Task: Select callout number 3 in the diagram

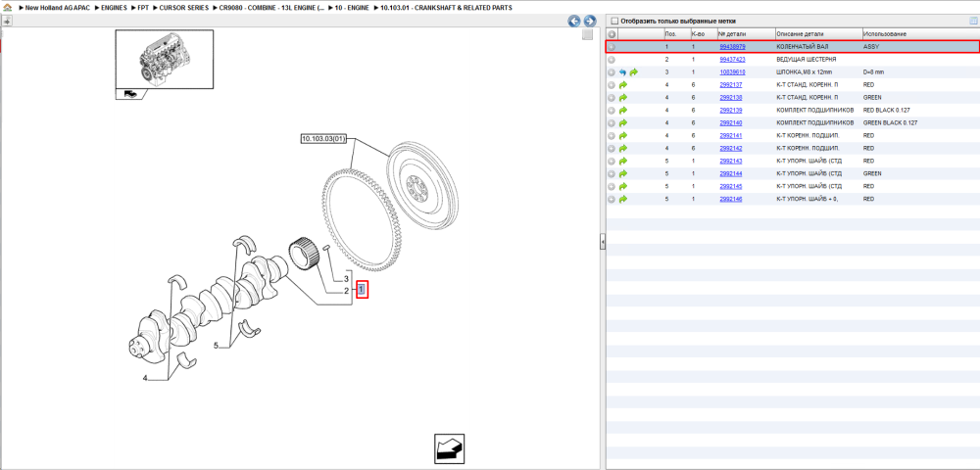Action: [x=346, y=278]
